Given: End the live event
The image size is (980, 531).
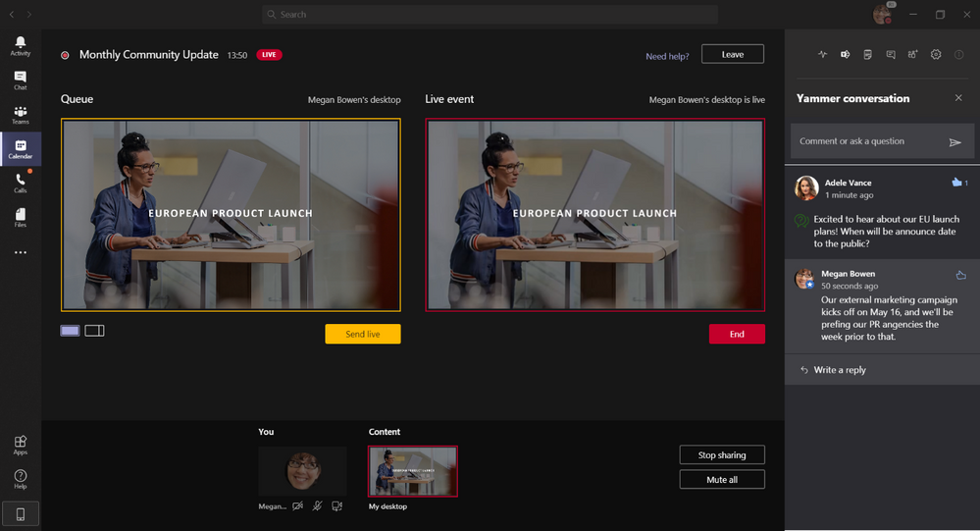Looking at the screenshot, I should pyautogui.click(x=737, y=334).
